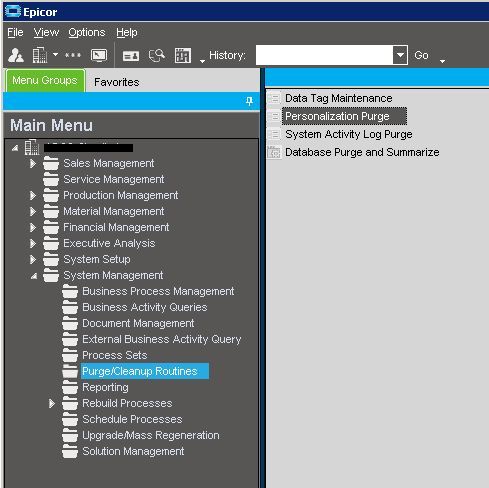Click the pin icon on menu panel
Screen dimensions: 489x488
coord(249,101)
